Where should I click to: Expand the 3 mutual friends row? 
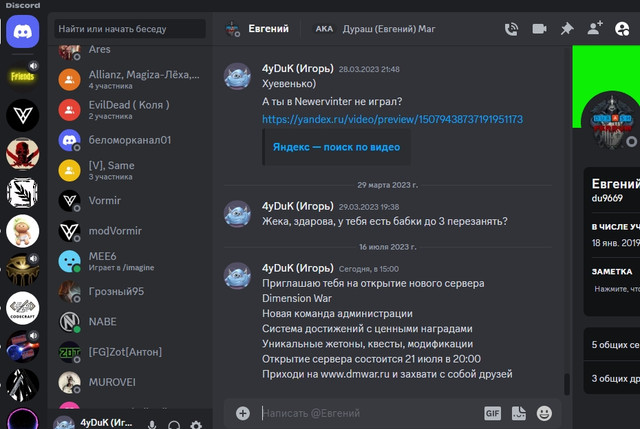(x=612, y=378)
